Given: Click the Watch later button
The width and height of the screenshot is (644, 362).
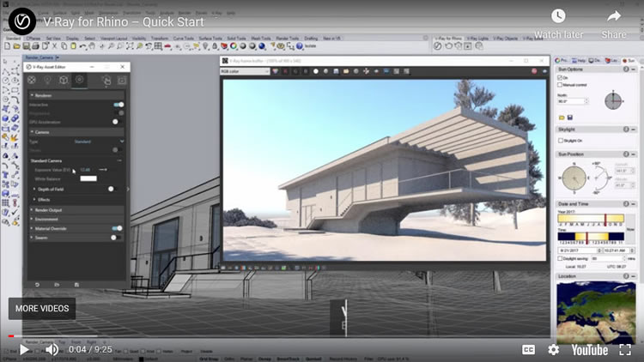Looking at the screenshot, I should (558, 24).
